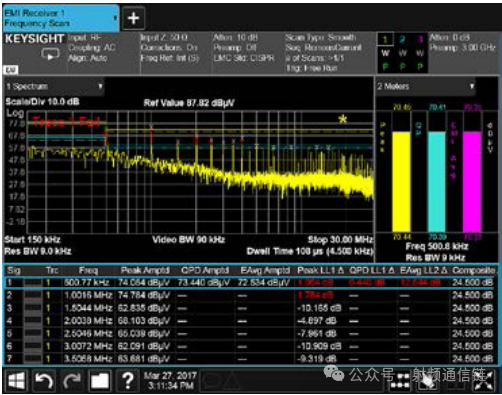Viewport: 502px width, 395px height.
Task: Click the Composite column header
Action: (x=473, y=270)
